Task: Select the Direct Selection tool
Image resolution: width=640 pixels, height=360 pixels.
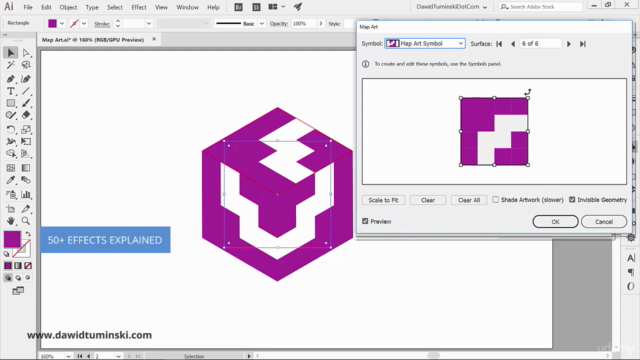Action: pyautogui.click(x=26, y=53)
